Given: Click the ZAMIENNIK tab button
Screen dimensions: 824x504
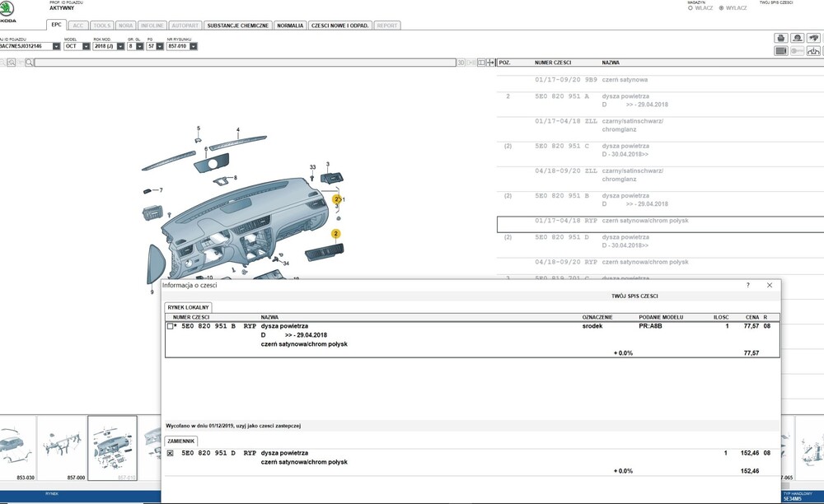Looking at the screenshot, I should click(181, 441).
